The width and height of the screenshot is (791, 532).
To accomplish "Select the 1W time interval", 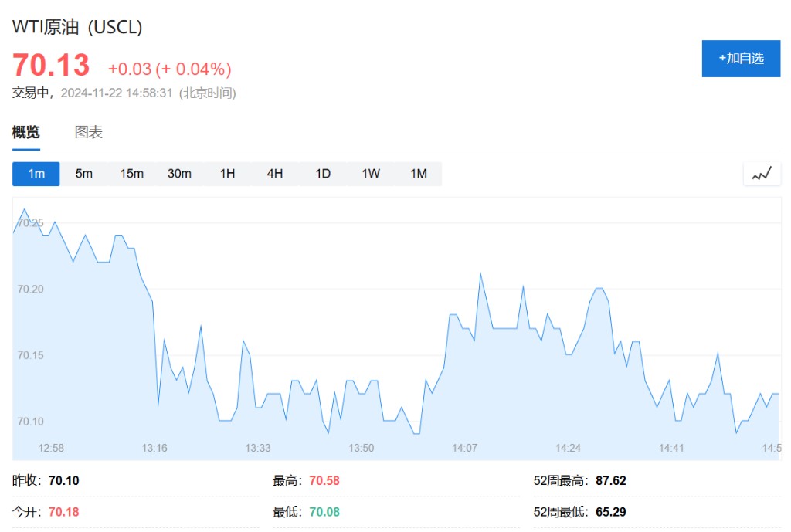I will 371,174.
